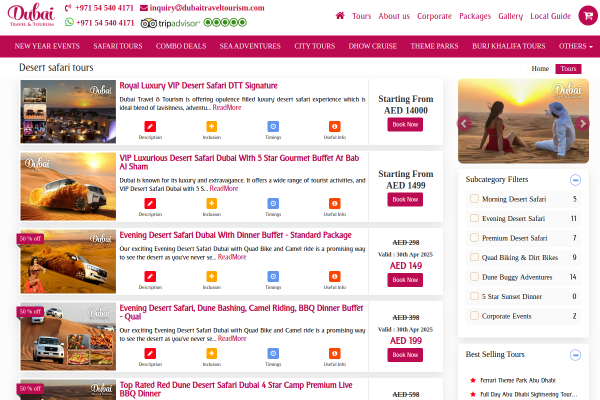Check the Morning Desert Safari filter
Image resolution: width=600 pixels, height=400 pixels.
point(474,199)
